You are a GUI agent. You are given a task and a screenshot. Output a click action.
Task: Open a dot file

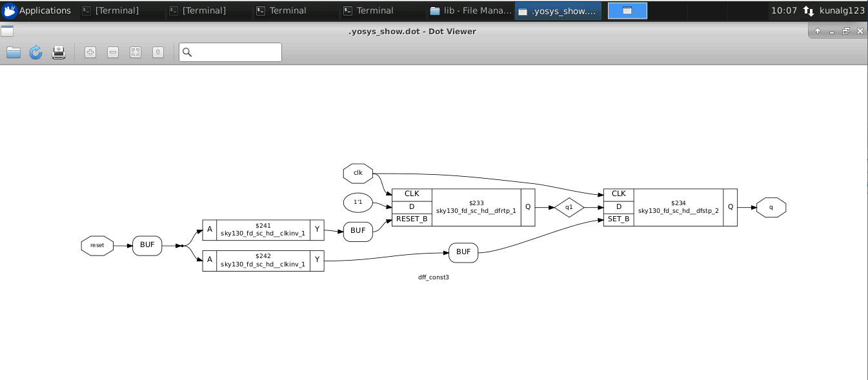click(13, 52)
